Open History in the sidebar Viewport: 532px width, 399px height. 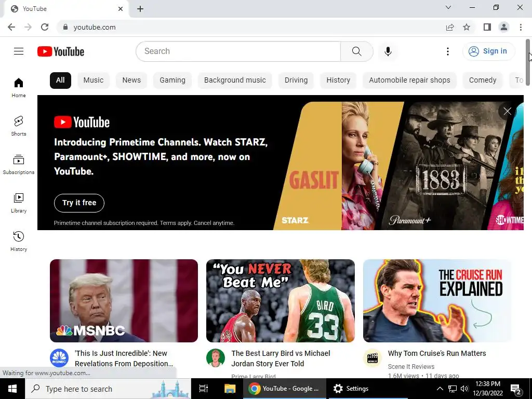pos(19,241)
